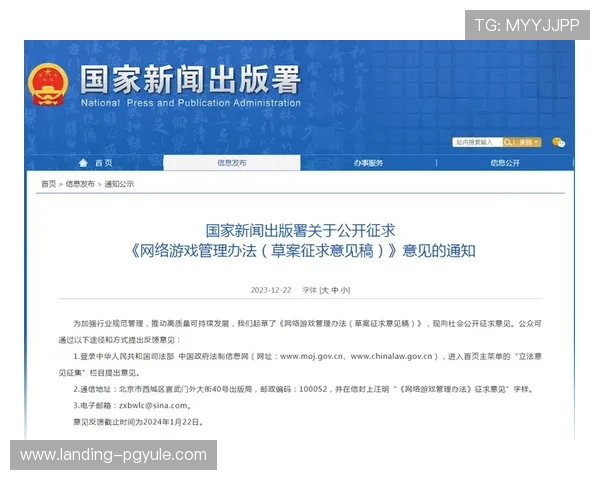Click the article title line 国家新闻出版署关于公开征求
Viewport: 600px width, 480px height.
[300, 231]
